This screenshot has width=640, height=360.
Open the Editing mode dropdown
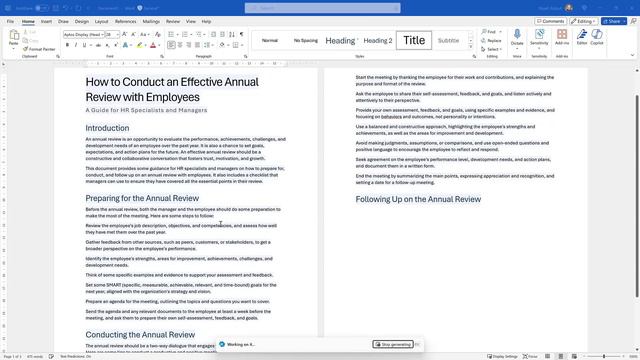[x=584, y=21]
